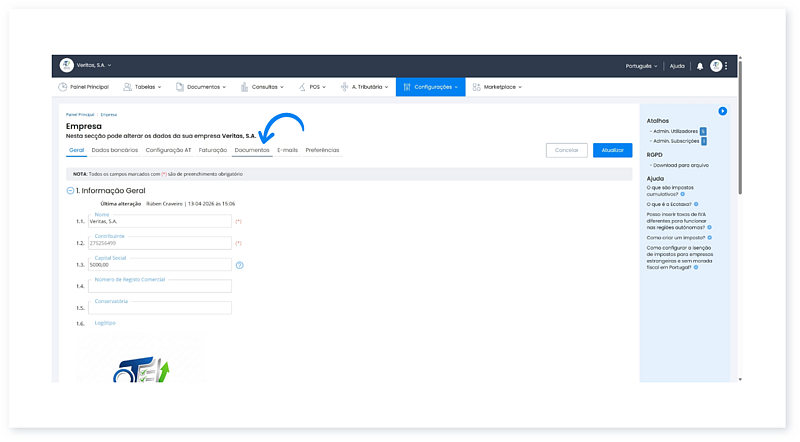Open the three-dot menu beside the avatar
800x442 pixels.
pos(726,66)
